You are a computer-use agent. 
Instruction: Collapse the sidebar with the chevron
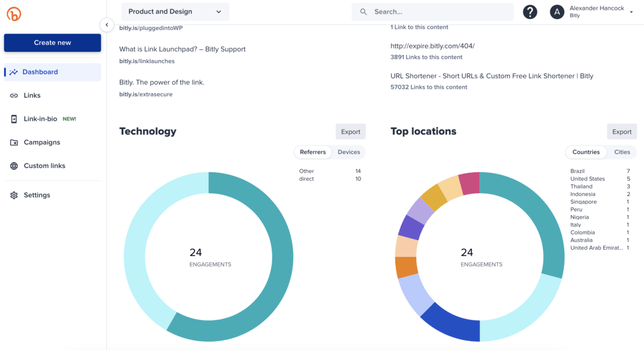(107, 24)
